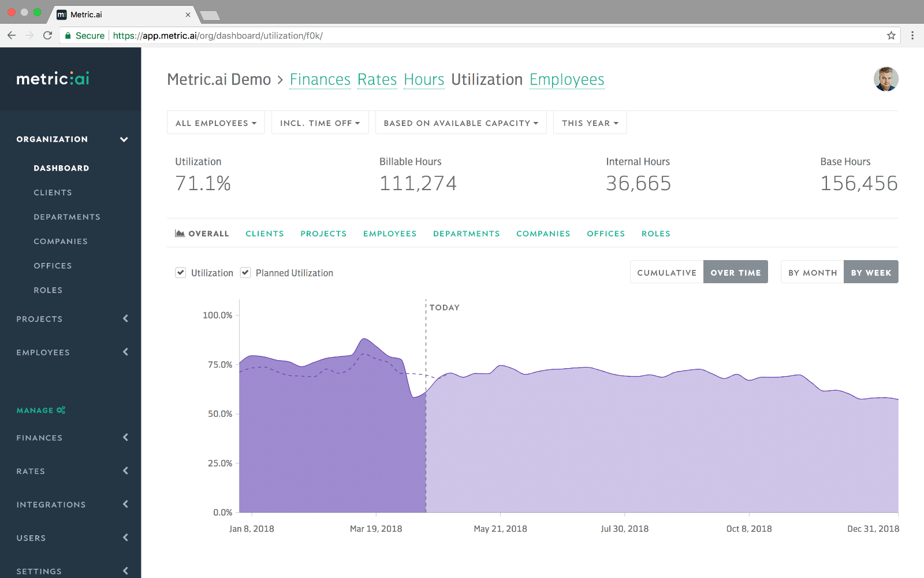
Task: Click the metric:ai logo
Action: 53,79
